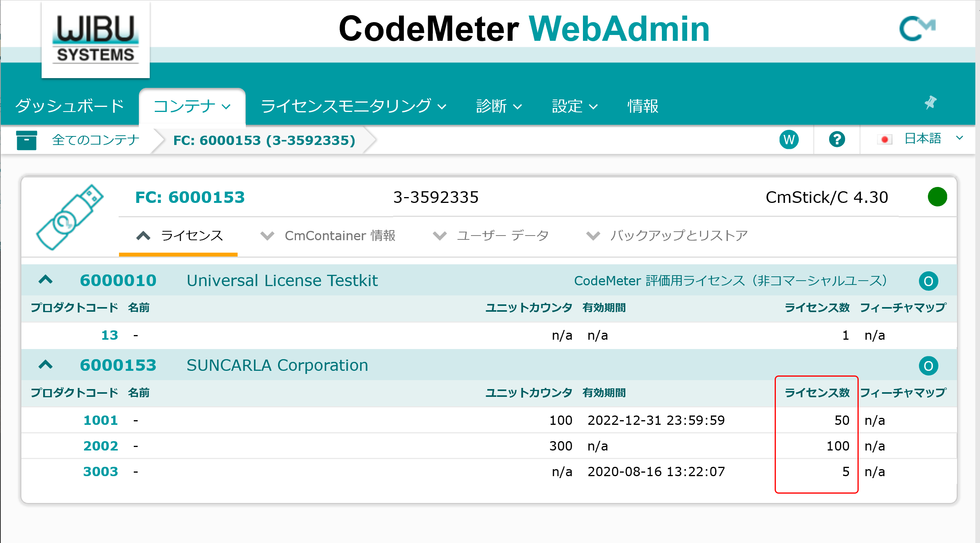
Task: Go to 全てのコンテナ breadcrumb
Action: click(x=96, y=140)
